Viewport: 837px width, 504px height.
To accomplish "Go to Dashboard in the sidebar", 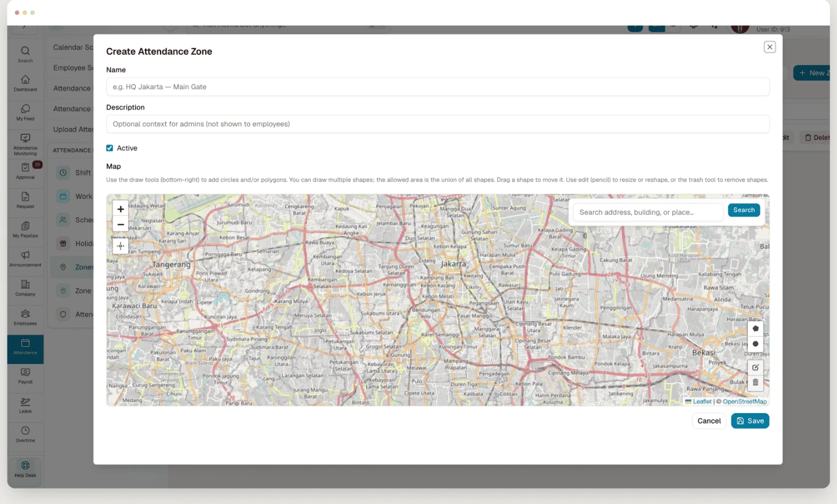I will (25, 83).
